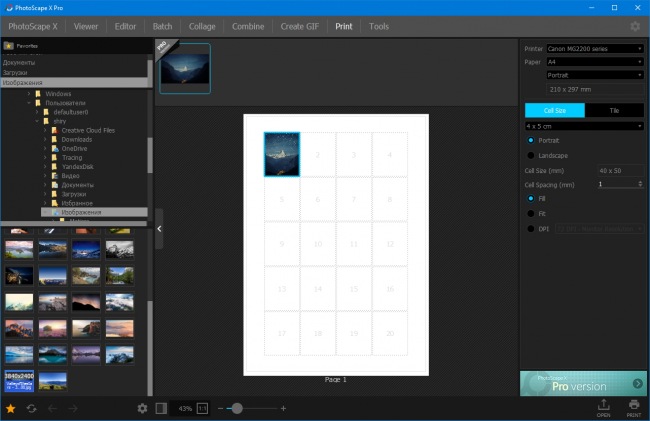Viewport: 650px width, 421px height.
Task: Open the Paper size A4 dropdown
Action: coord(595,62)
